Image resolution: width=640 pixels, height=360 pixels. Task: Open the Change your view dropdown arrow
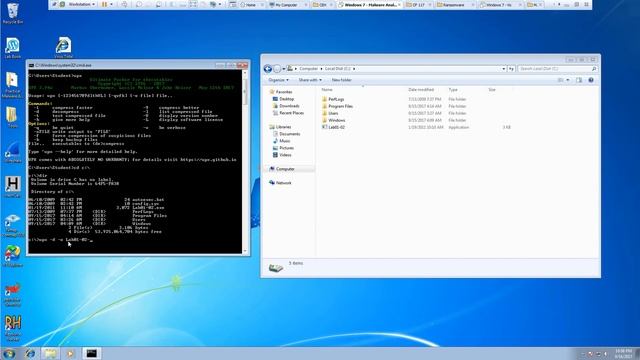[568, 80]
